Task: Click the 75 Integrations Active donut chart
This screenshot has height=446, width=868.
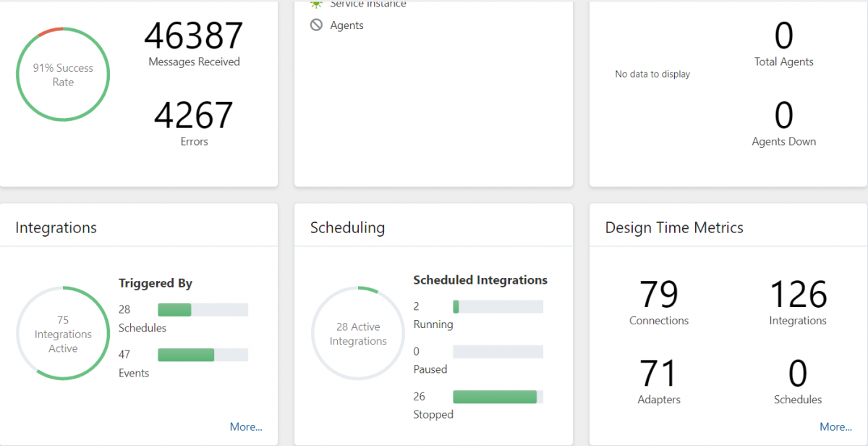Action: 63,333
